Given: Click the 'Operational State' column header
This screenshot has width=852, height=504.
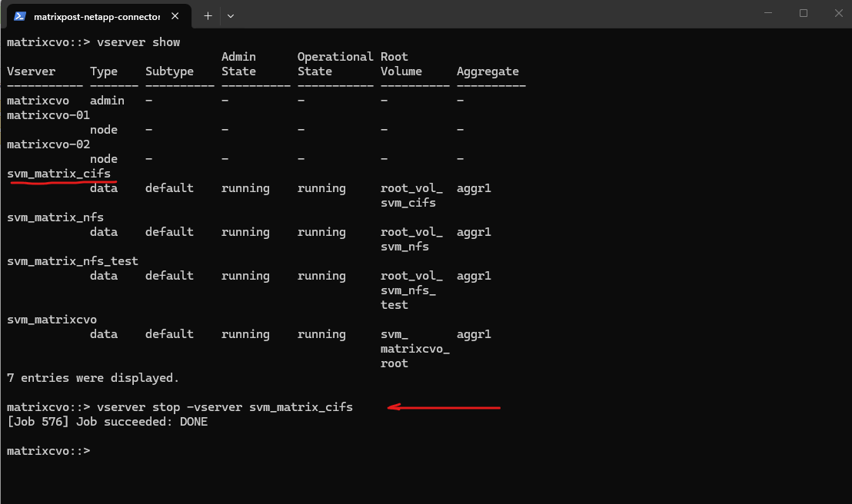Looking at the screenshot, I should point(334,64).
